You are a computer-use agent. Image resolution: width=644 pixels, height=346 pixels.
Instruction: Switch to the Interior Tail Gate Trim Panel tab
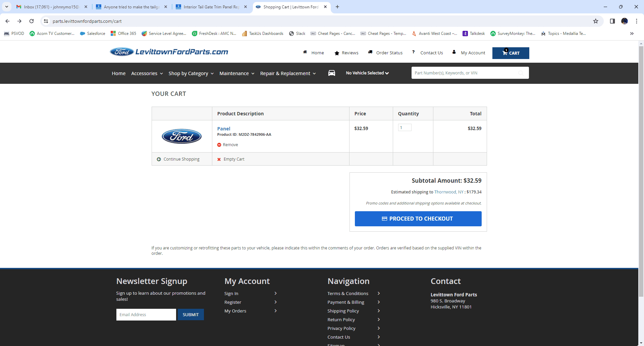211,7
